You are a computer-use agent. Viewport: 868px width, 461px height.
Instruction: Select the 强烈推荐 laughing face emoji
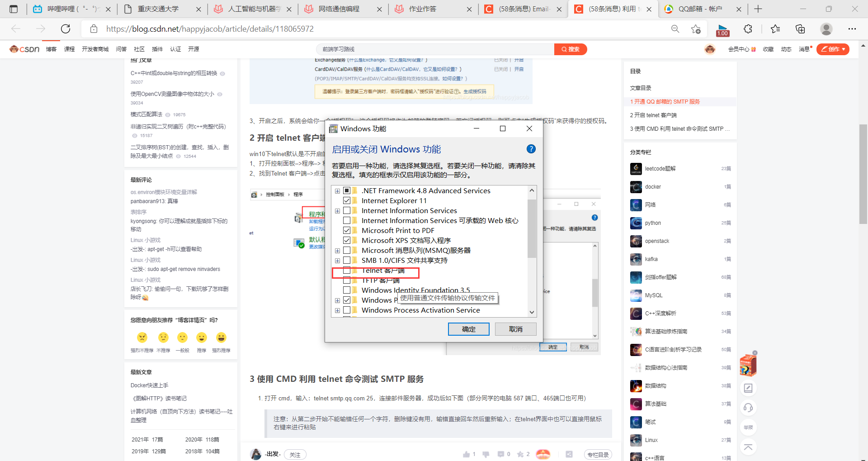point(221,337)
